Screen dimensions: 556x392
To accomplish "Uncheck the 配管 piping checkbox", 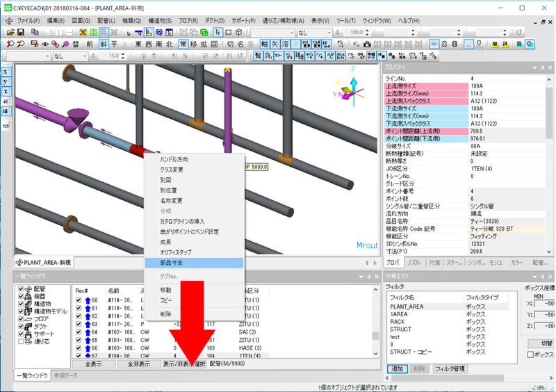I will coord(19,288).
